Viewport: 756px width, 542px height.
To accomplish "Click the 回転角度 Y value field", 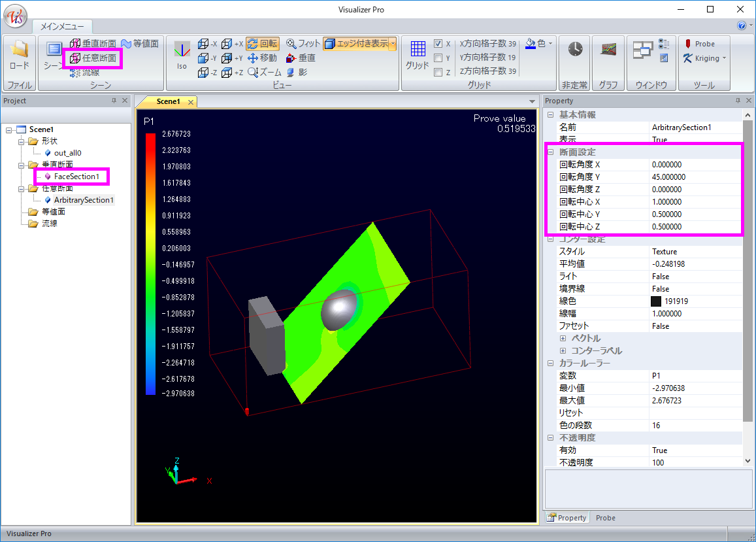I will tap(696, 177).
